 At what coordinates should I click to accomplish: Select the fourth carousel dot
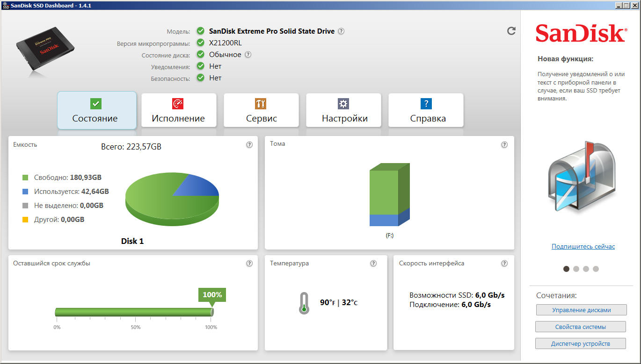(x=596, y=269)
